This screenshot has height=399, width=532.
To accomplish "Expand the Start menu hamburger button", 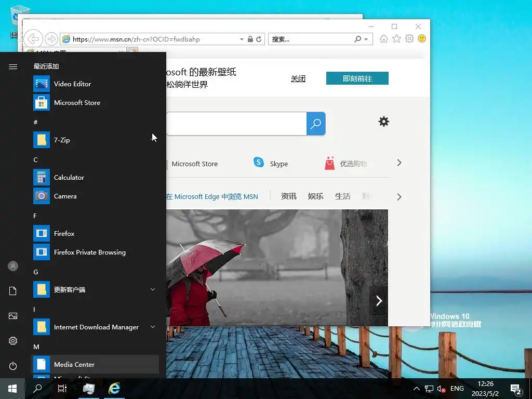I will click(x=13, y=66).
